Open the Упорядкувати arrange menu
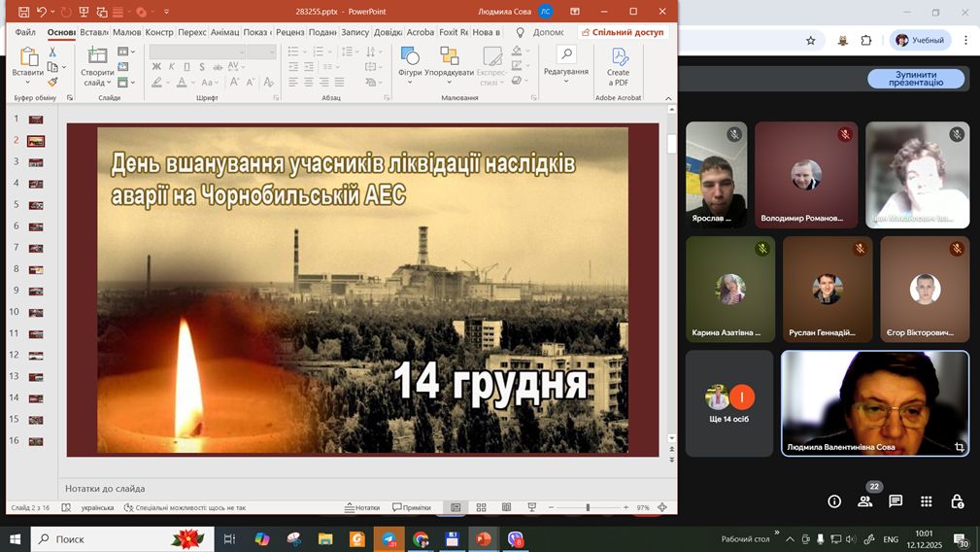This screenshot has width=980, height=552. click(x=450, y=66)
